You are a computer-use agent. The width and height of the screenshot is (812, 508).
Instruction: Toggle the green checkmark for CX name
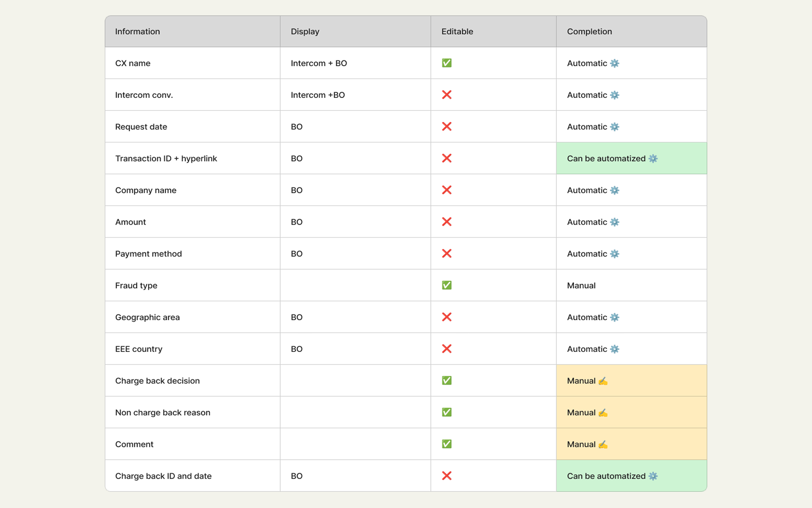pyautogui.click(x=447, y=63)
